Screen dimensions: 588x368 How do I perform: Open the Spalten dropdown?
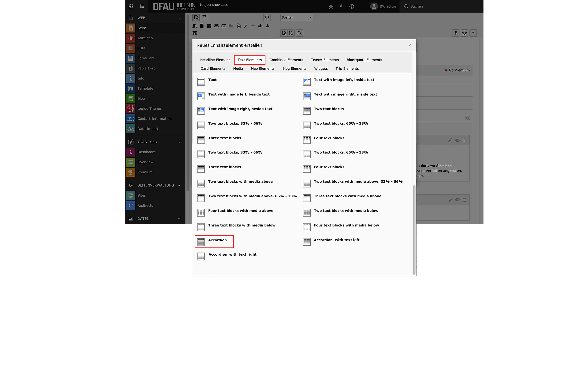pyautogui.click(x=297, y=17)
